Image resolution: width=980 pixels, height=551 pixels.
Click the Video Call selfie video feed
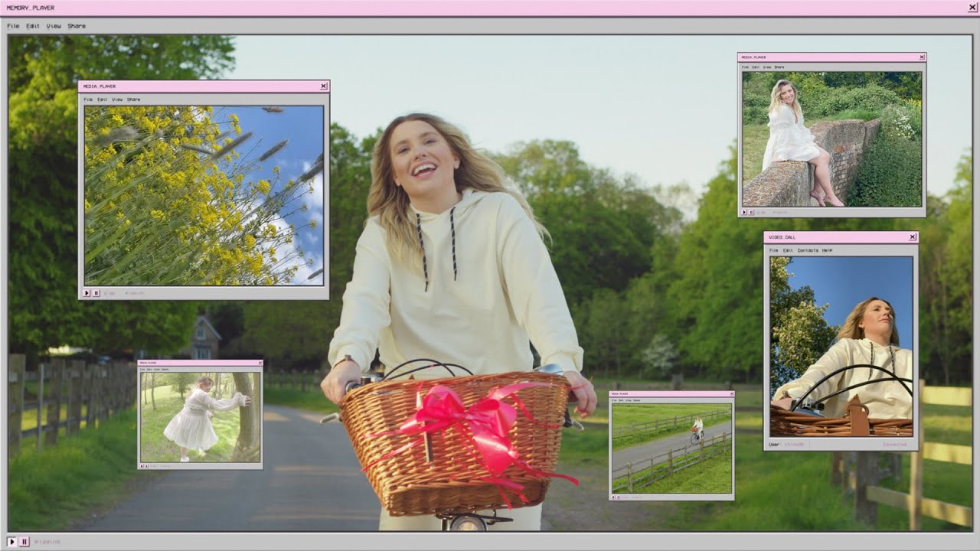841,346
